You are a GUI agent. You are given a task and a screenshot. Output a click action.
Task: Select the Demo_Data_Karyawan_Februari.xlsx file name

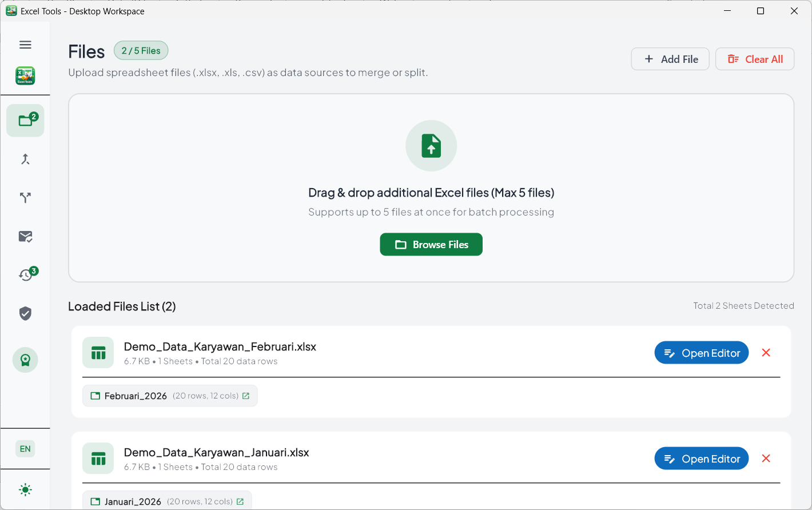(220, 346)
